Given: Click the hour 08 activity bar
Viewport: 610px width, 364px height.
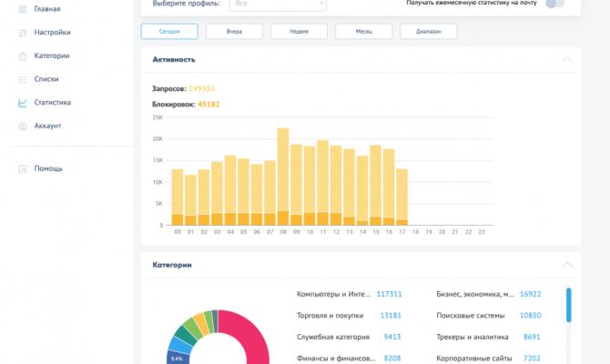Looking at the screenshot, I should point(283,177).
